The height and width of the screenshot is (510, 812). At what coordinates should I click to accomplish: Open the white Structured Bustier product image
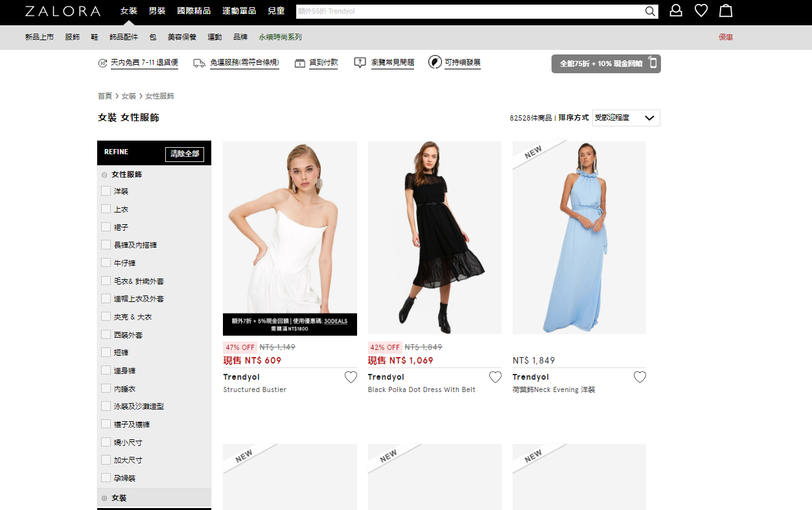(290, 227)
